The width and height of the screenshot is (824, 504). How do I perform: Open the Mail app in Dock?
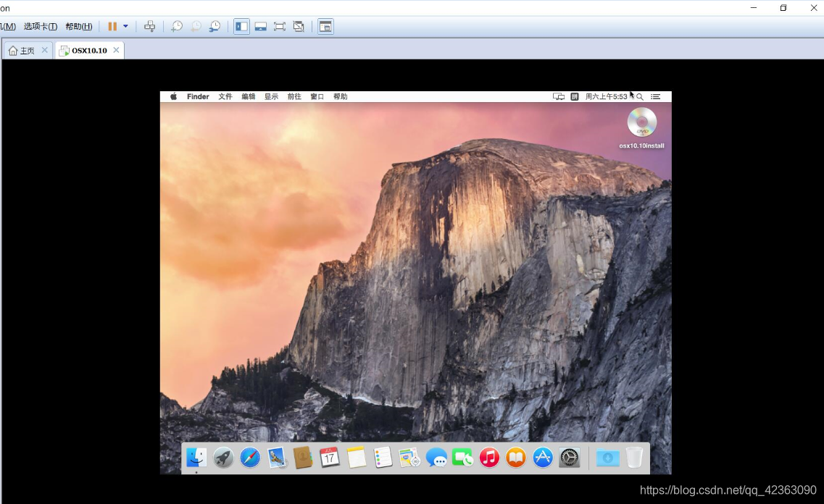click(277, 458)
